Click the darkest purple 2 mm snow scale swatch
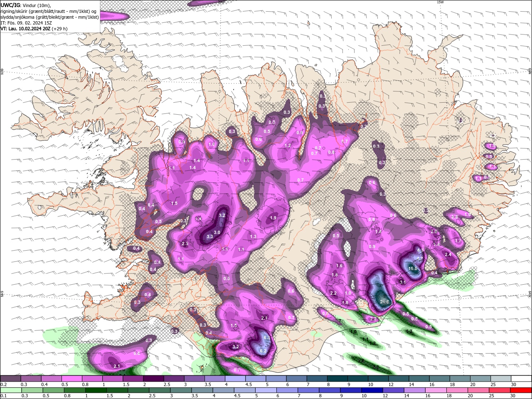 (153, 379)
